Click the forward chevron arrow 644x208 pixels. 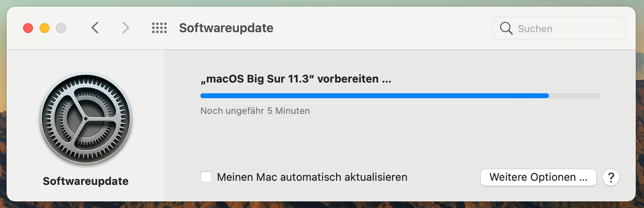coord(126,28)
